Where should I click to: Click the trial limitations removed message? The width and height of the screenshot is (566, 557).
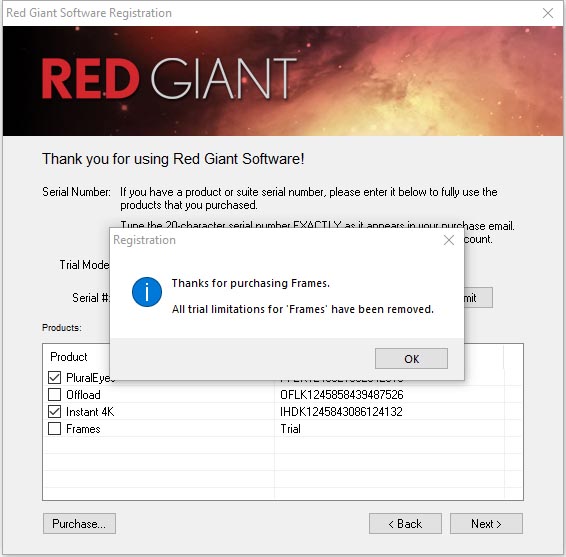(x=302, y=309)
